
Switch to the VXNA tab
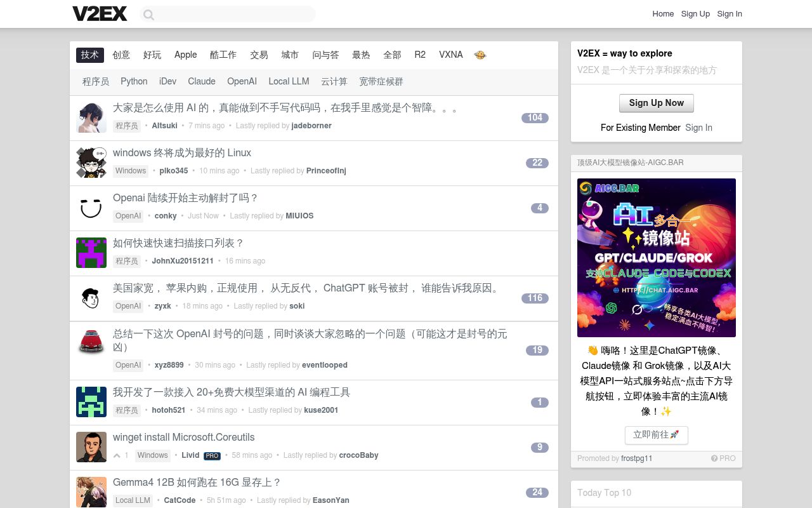pyautogui.click(x=451, y=55)
